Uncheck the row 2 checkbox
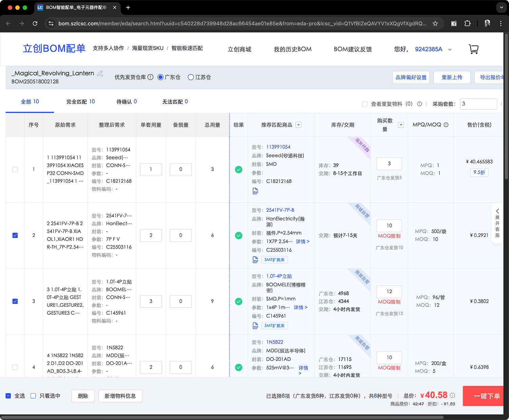This screenshot has height=420, width=509. pyautogui.click(x=15, y=235)
